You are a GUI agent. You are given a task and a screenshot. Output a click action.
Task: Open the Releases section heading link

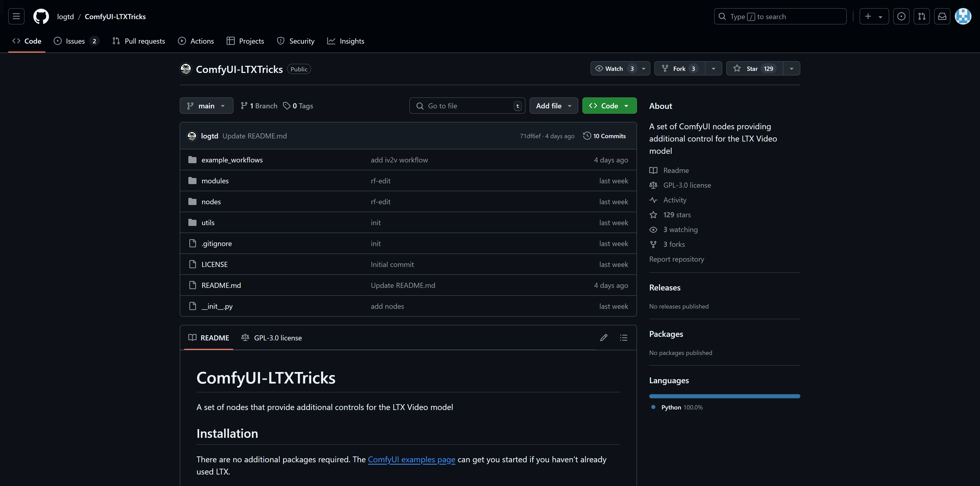665,288
